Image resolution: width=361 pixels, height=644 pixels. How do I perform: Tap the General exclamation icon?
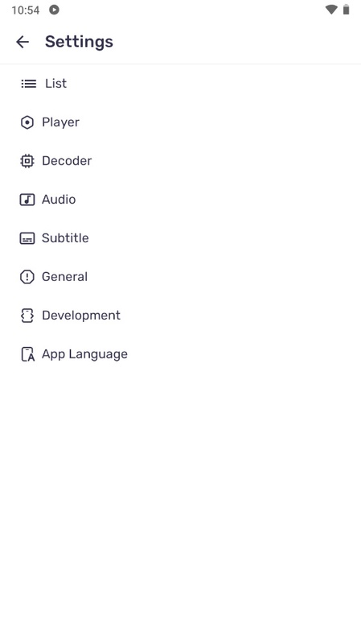coord(27,277)
